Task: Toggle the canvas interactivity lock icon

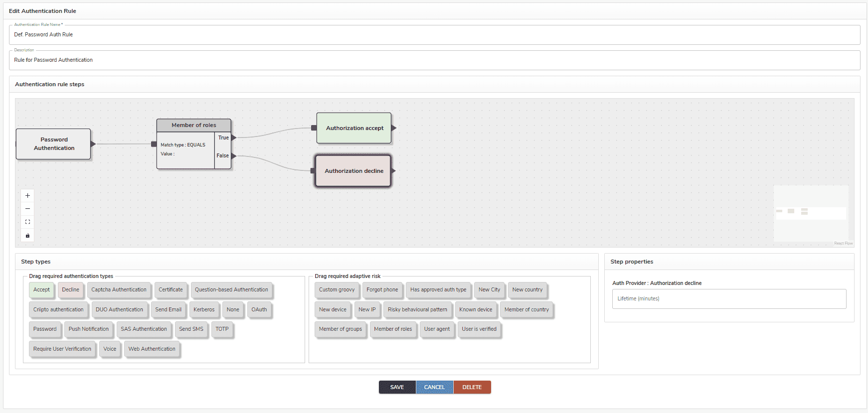Action: [27, 236]
